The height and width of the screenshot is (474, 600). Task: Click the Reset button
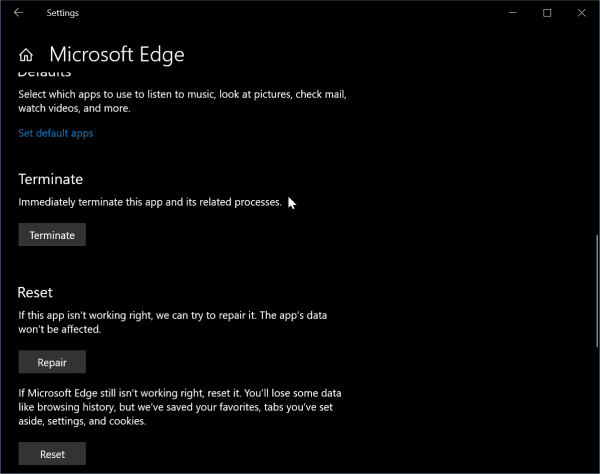(52, 454)
